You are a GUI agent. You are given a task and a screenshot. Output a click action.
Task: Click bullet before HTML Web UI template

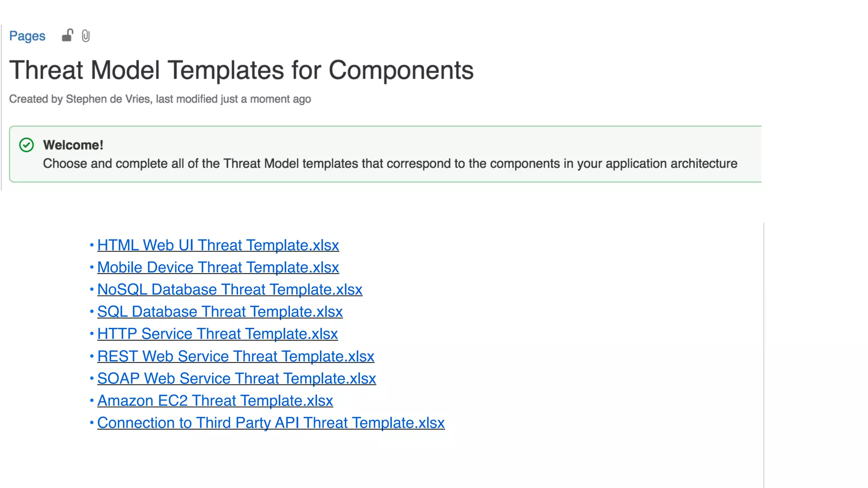coord(92,245)
